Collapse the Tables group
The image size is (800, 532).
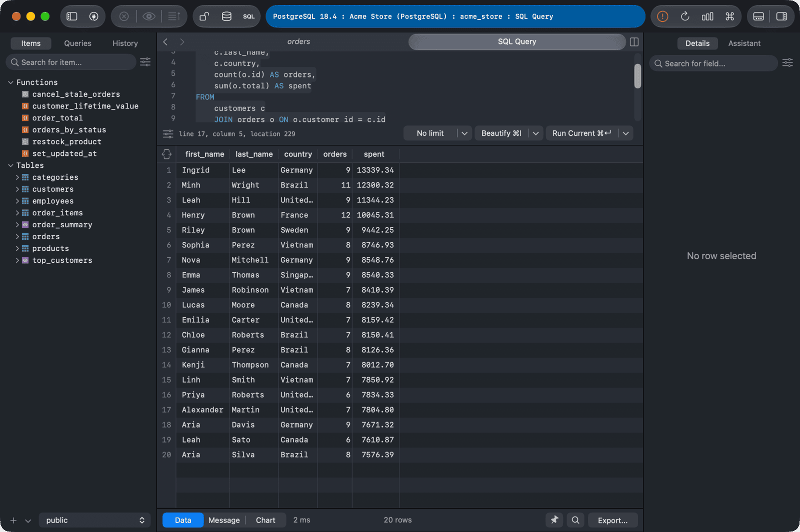coord(10,165)
